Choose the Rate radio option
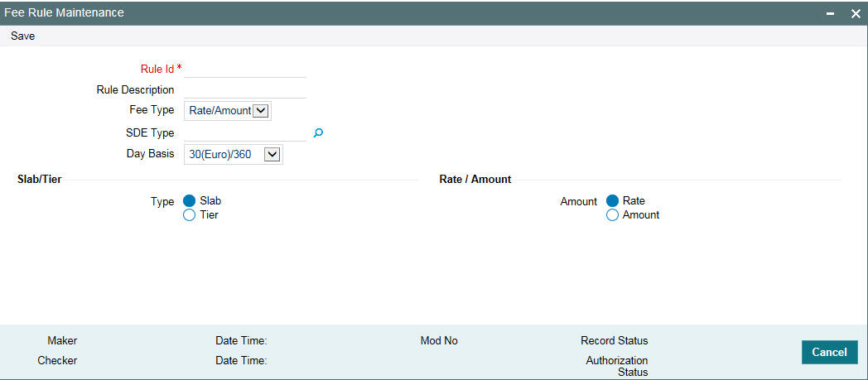The height and width of the screenshot is (380, 868). click(x=612, y=201)
